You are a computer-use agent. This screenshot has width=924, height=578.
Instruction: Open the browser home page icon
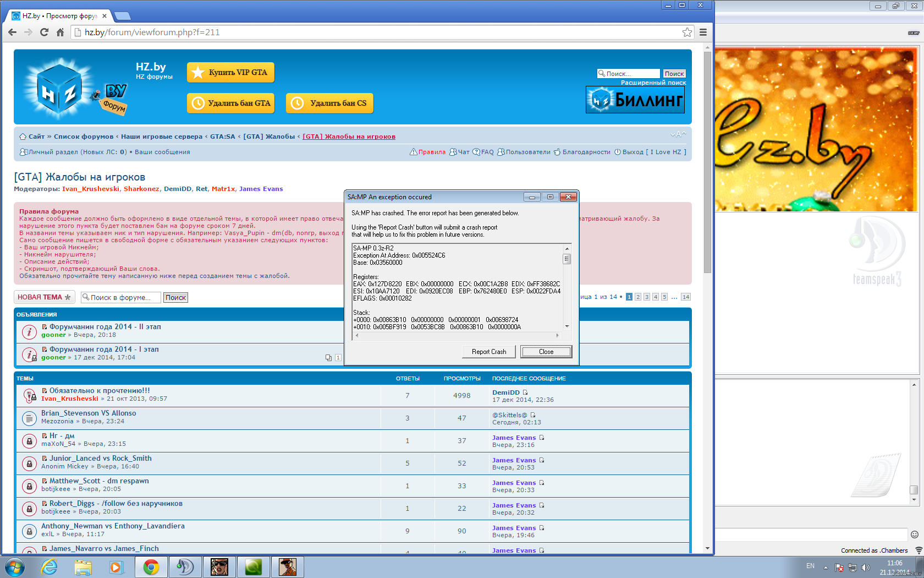click(60, 32)
